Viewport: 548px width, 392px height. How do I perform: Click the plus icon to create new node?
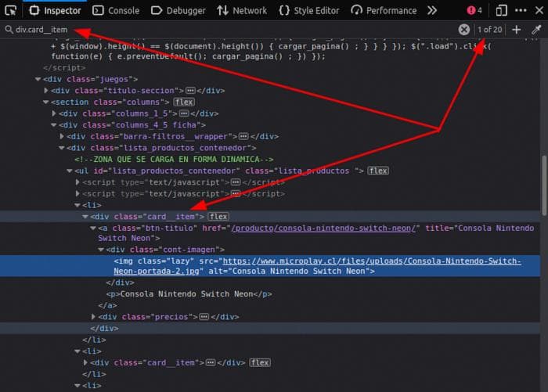click(x=516, y=30)
